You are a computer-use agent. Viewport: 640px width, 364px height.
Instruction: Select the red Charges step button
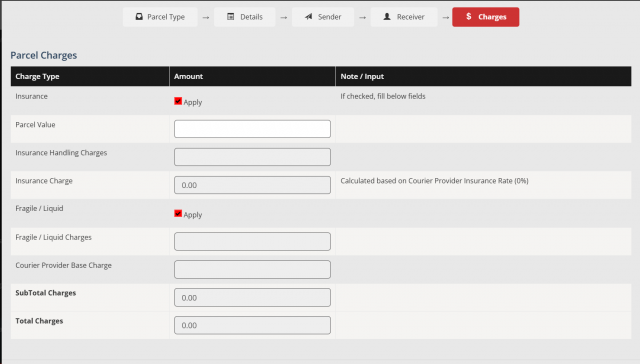coord(486,17)
